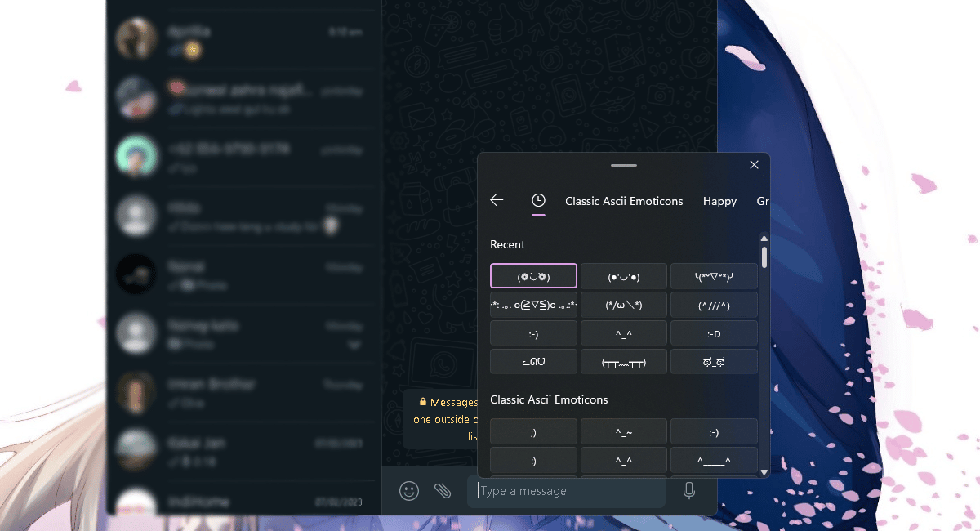The width and height of the screenshot is (980, 531).
Task: Record a voice message with microphone icon
Action: pyautogui.click(x=689, y=491)
